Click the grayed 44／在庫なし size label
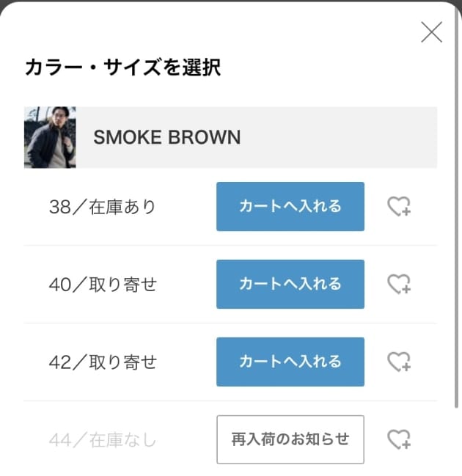 102,440
